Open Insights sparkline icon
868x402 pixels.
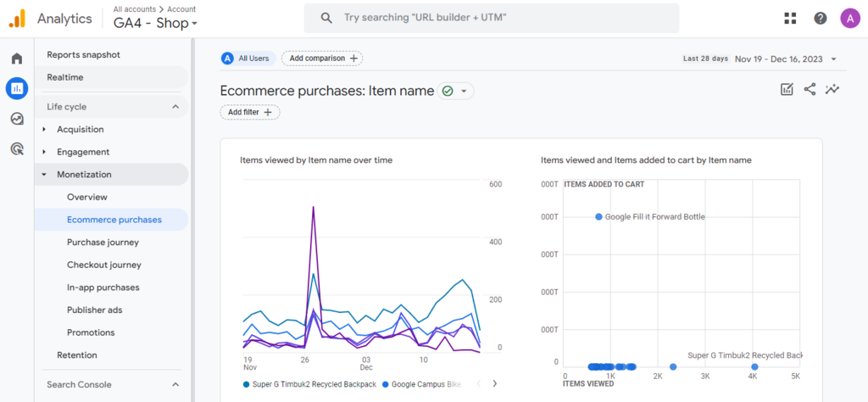833,89
